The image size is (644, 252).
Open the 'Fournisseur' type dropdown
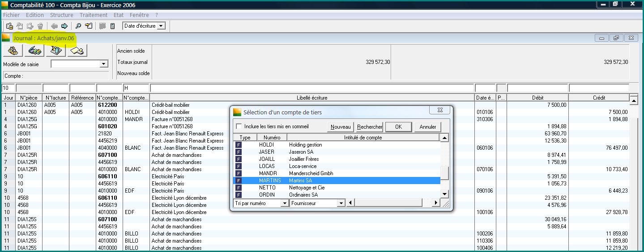pyautogui.click(x=341, y=203)
